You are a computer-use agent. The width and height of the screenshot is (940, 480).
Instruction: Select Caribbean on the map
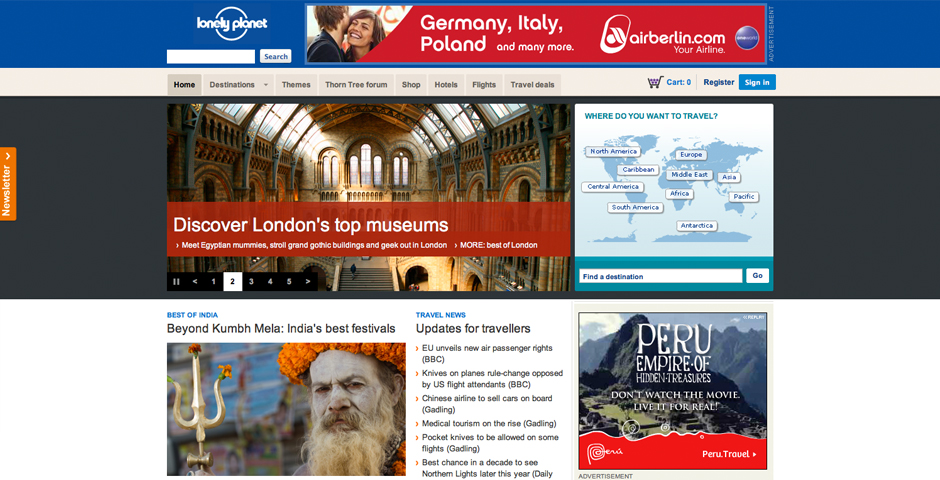coord(638,170)
